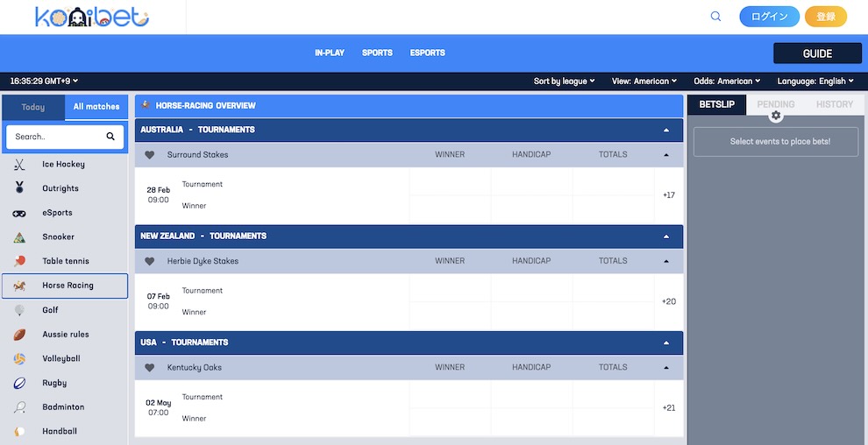Viewport: 868px width, 445px height.
Task: Favorite Surround Stakes with heart
Action: pos(149,155)
